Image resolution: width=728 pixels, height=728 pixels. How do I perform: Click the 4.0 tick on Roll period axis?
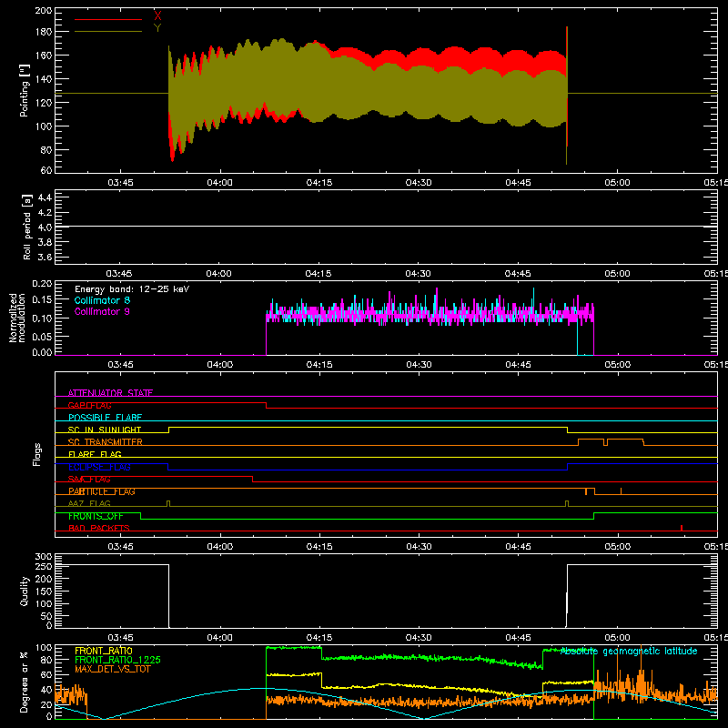pos(45,227)
